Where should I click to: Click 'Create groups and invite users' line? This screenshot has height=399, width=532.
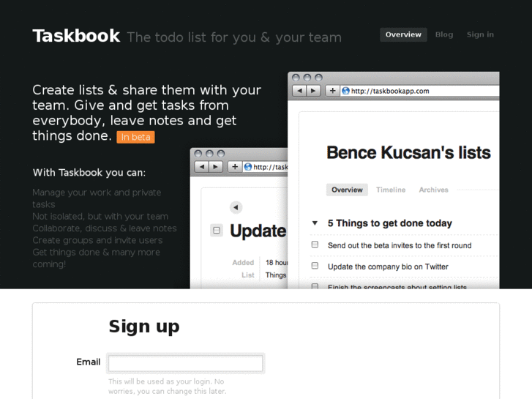(98, 240)
